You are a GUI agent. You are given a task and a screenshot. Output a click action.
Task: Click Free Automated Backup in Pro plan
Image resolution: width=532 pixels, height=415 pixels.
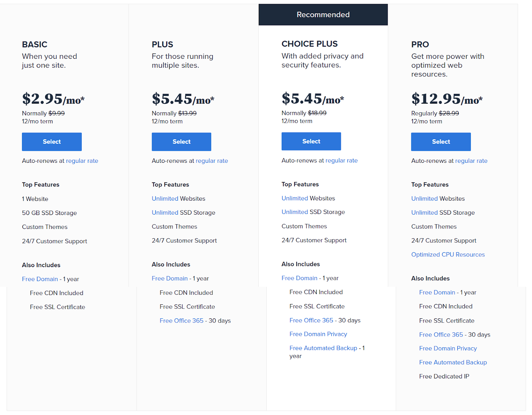[x=453, y=362]
